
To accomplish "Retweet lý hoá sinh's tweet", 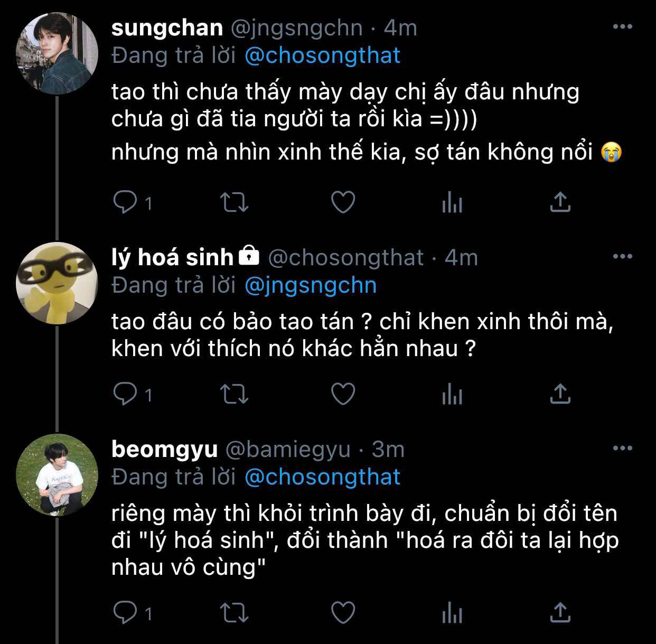I will point(234,394).
